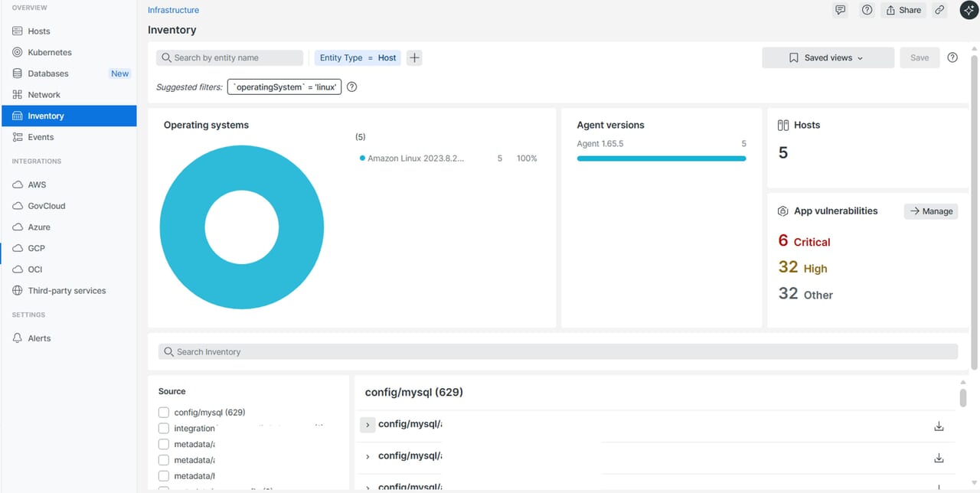Click help icon next to suggested filters
This screenshot has width=980, height=493.
[x=352, y=87]
